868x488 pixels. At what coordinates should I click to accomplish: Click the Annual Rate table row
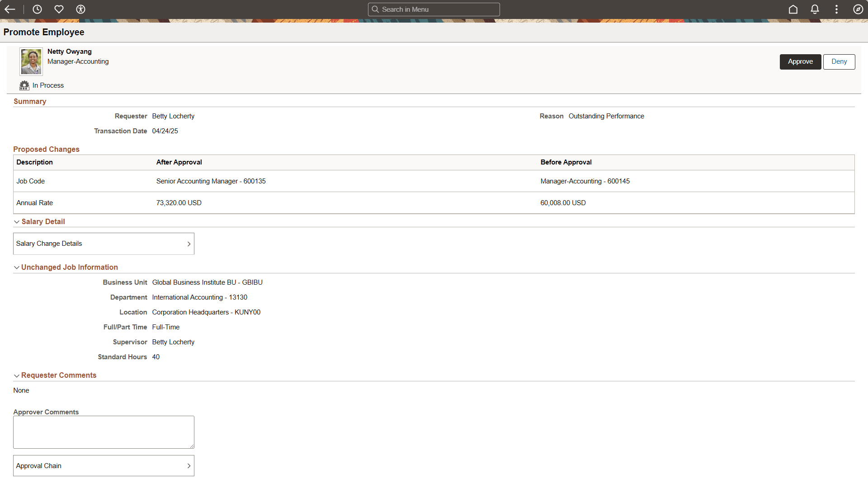[434, 203]
